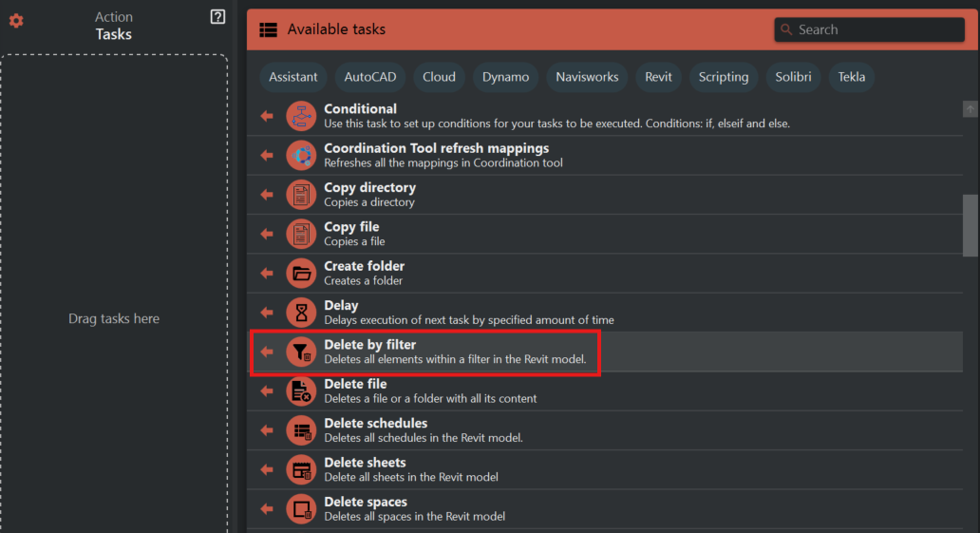The height and width of the screenshot is (533, 980).
Task: Click the Create folder task icon
Action: pos(301,274)
